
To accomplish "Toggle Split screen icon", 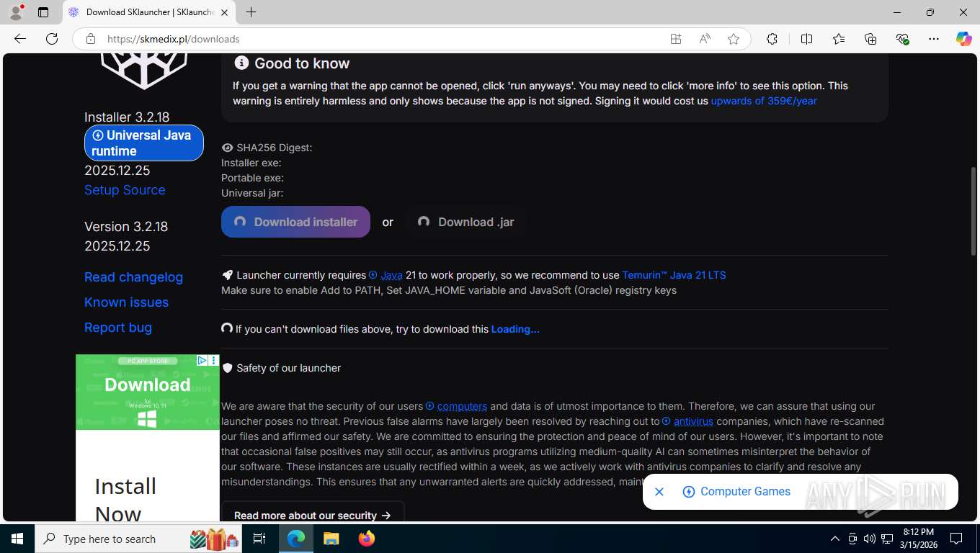I will click(806, 39).
